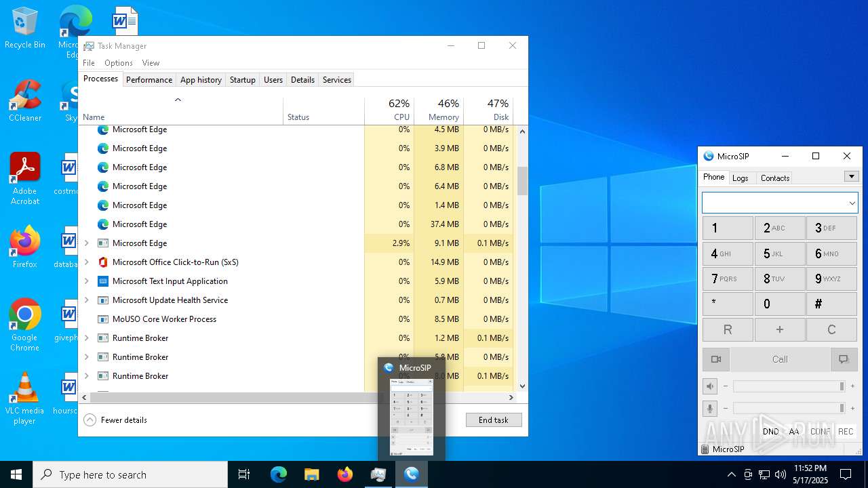Sort by the Disk column header
This screenshot has height=488, width=868.
point(488,110)
